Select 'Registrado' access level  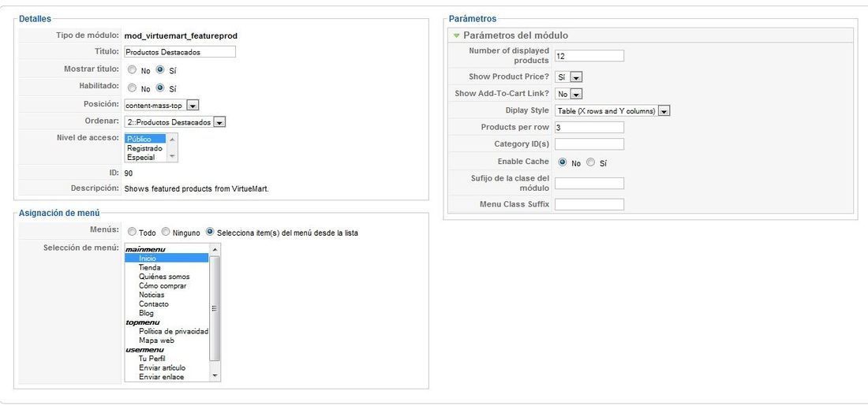146,148
